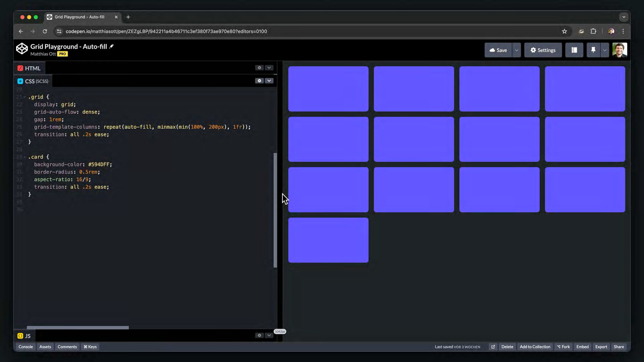Click the gap: 1rem line
This screenshot has width=644, height=362.
point(49,119)
